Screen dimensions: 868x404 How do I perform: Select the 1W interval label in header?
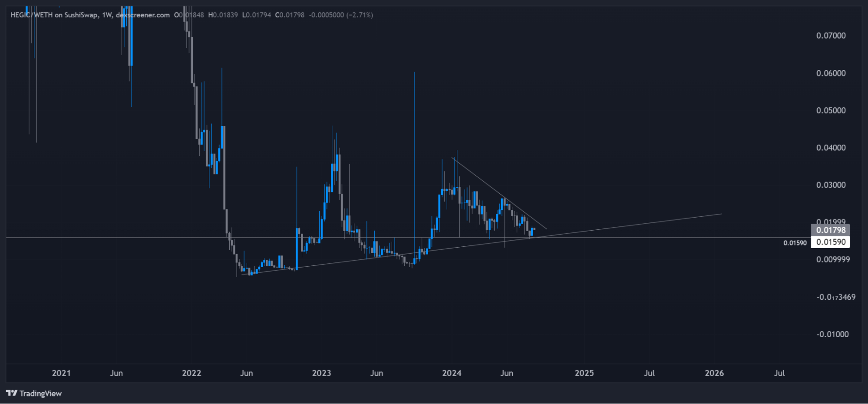click(x=106, y=15)
